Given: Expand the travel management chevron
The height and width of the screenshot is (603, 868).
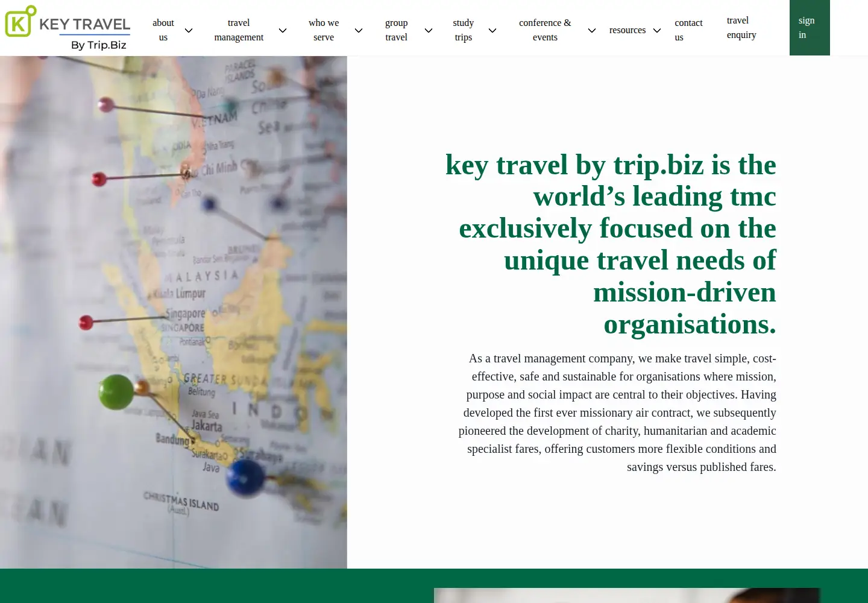Looking at the screenshot, I should point(283,30).
